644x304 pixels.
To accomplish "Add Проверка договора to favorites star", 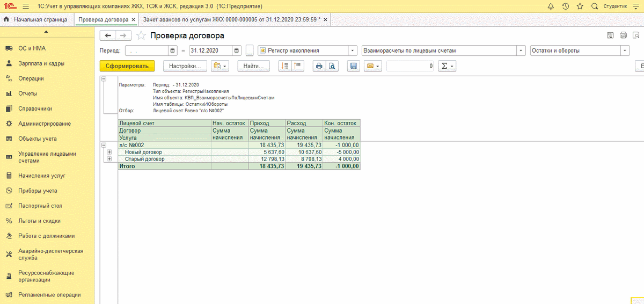I will coord(141,35).
